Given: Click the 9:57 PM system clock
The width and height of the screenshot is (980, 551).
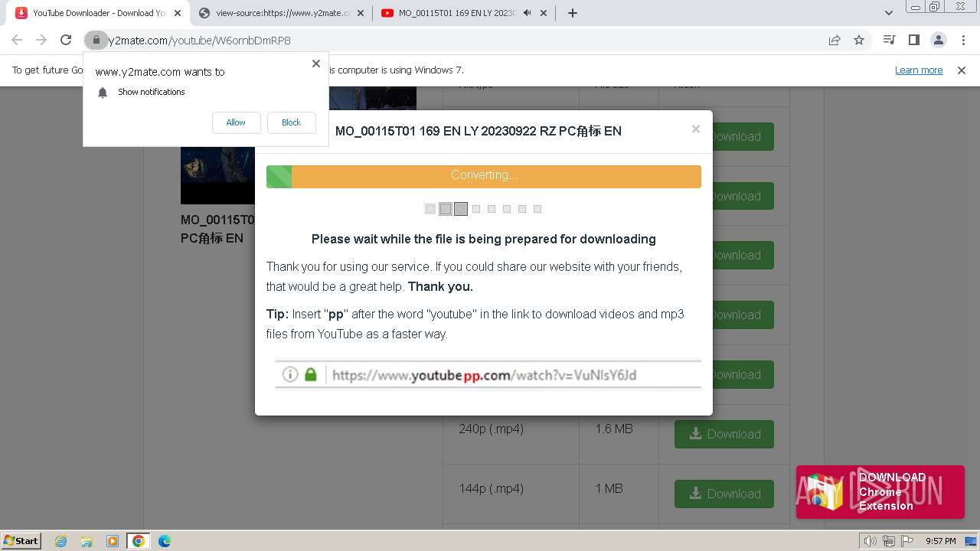Looking at the screenshot, I should tap(941, 541).
